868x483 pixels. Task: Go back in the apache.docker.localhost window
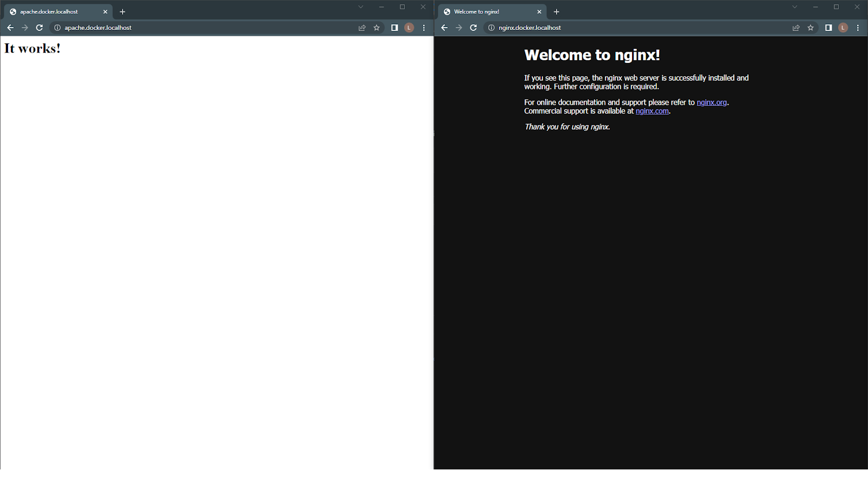click(x=10, y=28)
